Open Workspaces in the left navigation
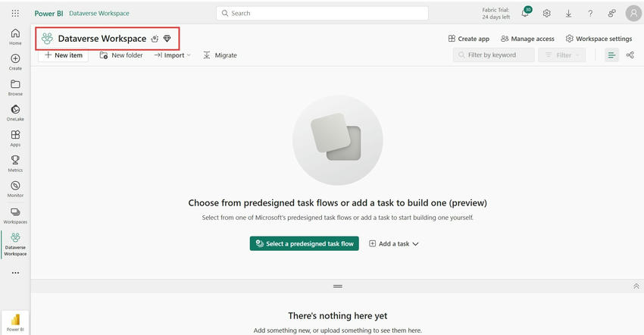The height and width of the screenshot is (335, 644). point(15,215)
